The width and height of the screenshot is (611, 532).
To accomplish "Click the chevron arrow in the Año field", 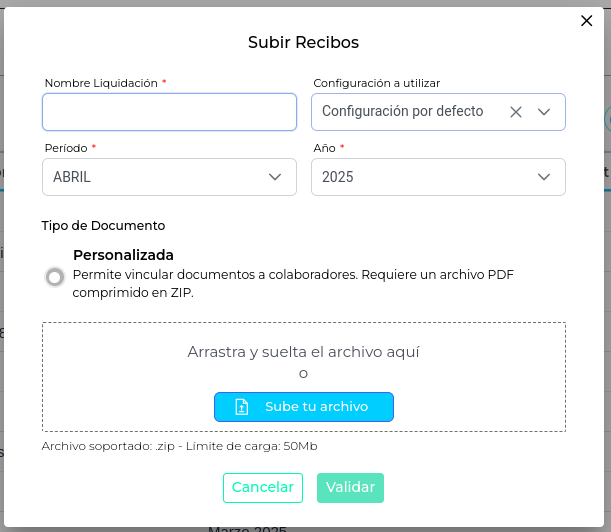I will click(544, 177).
